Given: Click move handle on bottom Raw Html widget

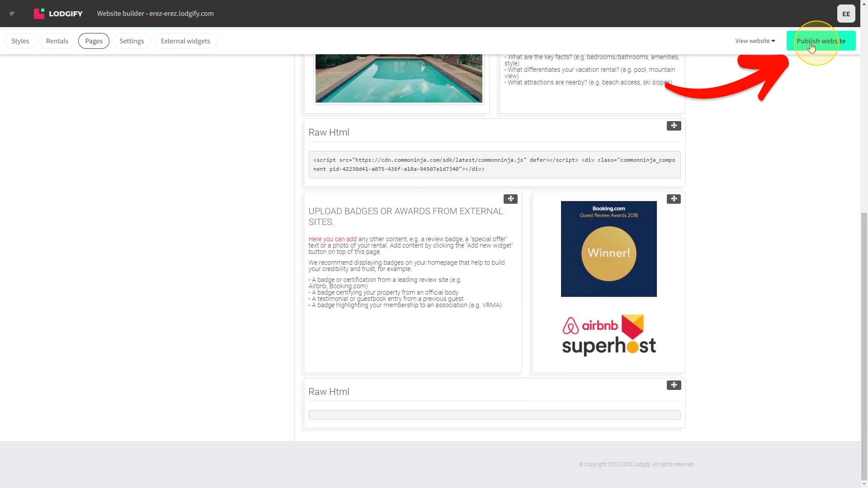Looking at the screenshot, I should pos(674,385).
